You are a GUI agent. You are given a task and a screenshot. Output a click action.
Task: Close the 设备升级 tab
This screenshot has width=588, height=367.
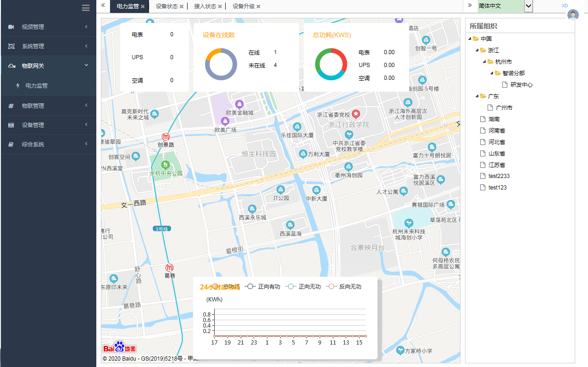[x=258, y=6]
